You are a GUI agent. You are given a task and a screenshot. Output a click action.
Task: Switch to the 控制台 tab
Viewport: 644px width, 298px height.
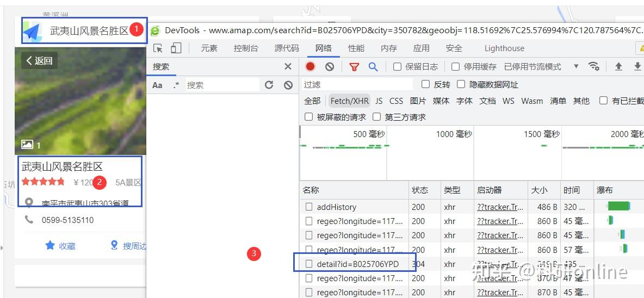point(246,48)
